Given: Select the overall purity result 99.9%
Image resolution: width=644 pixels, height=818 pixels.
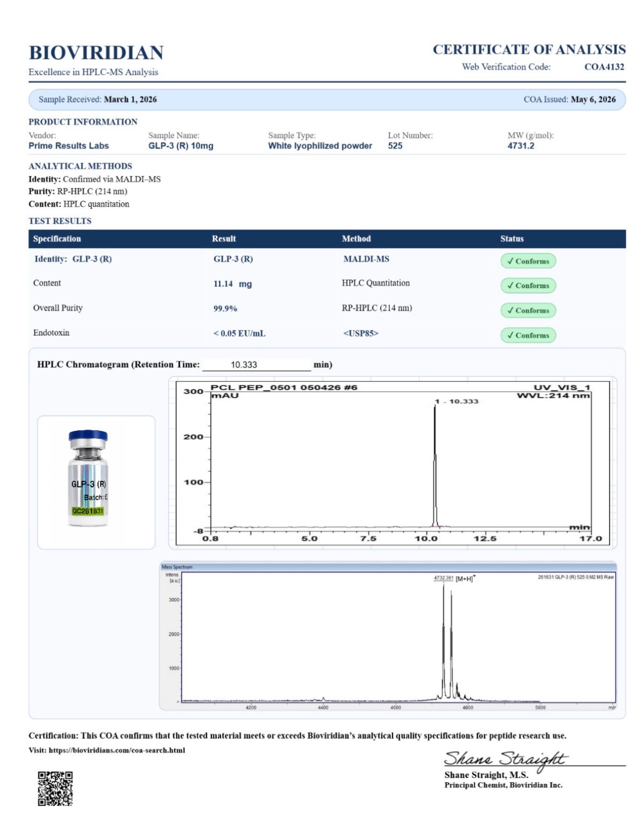Looking at the screenshot, I should coord(225,309).
